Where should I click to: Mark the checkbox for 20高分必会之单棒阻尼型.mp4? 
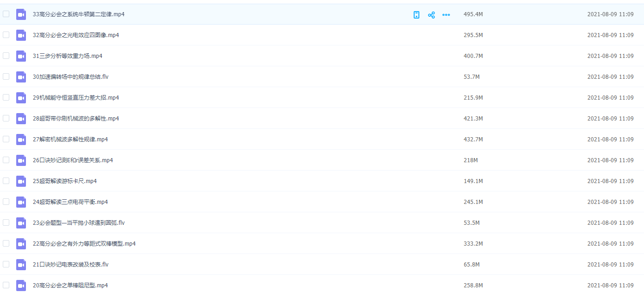(6, 285)
